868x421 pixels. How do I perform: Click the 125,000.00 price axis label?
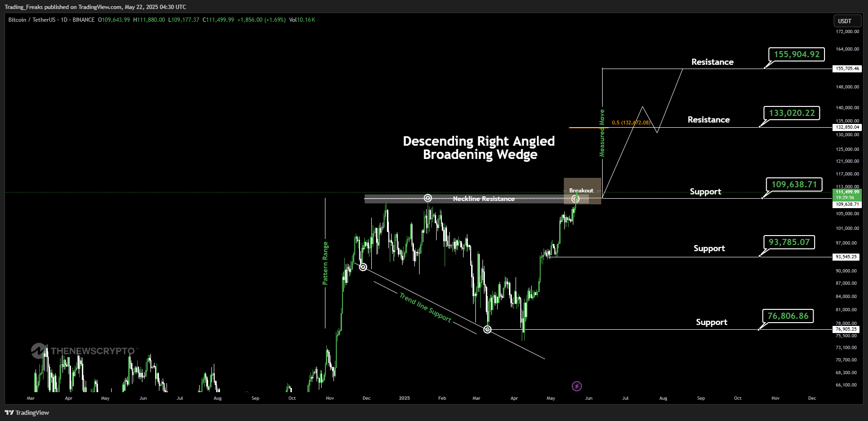pyautogui.click(x=847, y=149)
